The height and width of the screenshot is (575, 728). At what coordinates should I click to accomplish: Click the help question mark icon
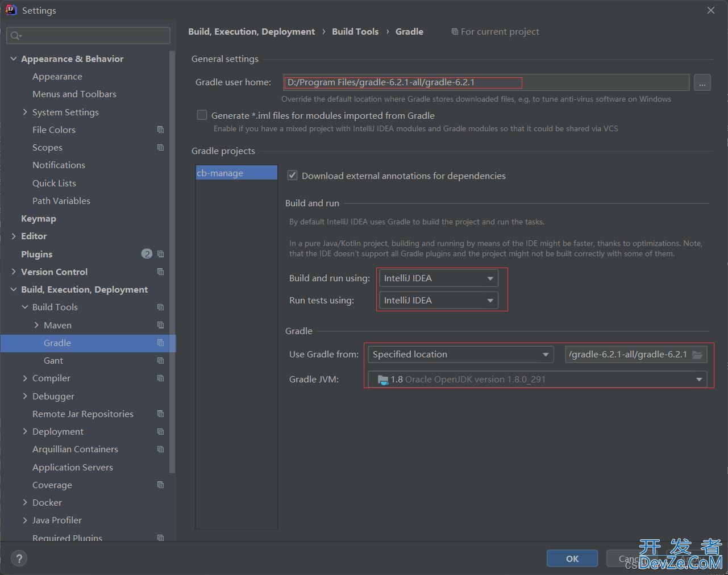click(x=19, y=558)
